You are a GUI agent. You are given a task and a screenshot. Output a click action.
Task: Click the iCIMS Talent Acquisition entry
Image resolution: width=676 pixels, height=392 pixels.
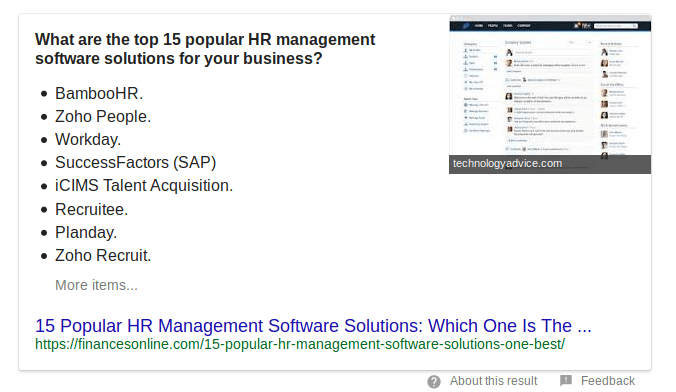tap(144, 185)
